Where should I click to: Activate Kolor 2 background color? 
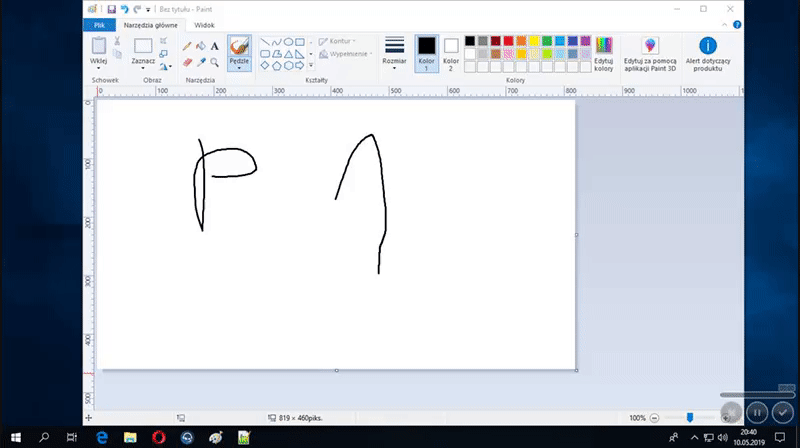click(x=451, y=54)
